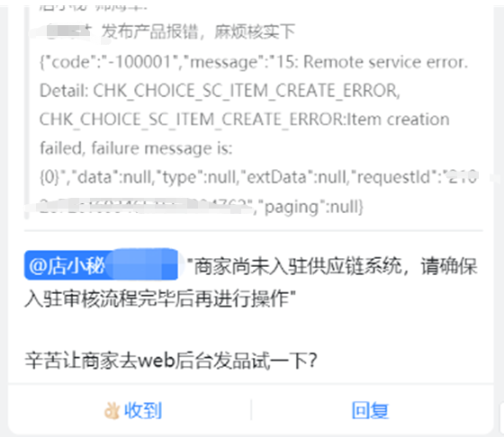Click the blurred name inside the blue mention tag
Screen dimensions: 504x437
click(142, 264)
